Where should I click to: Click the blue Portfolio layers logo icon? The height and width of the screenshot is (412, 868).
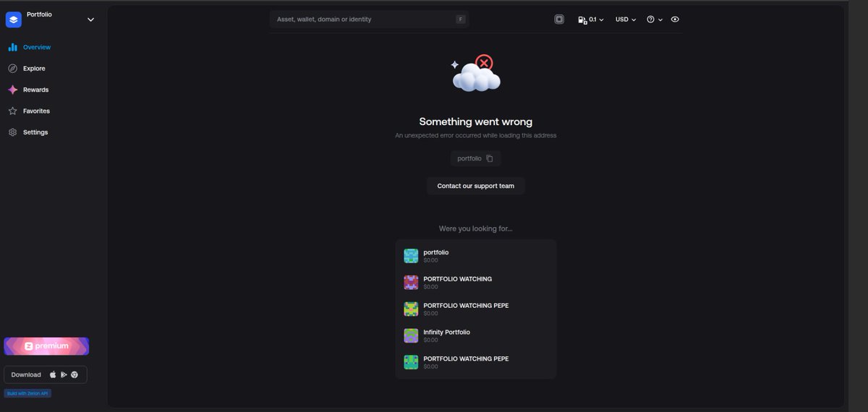point(13,20)
